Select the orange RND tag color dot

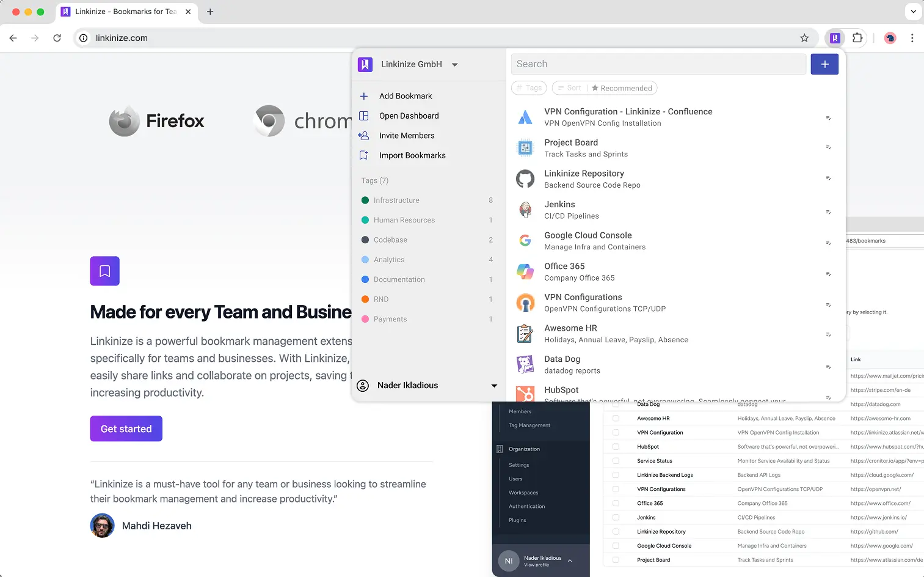click(x=365, y=300)
